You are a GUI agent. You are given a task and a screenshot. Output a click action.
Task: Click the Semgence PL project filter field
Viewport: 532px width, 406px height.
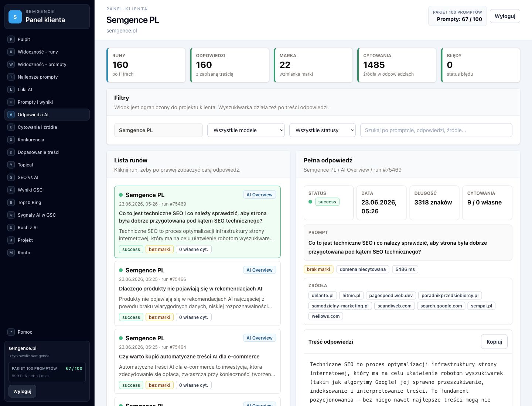coord(158,130)
